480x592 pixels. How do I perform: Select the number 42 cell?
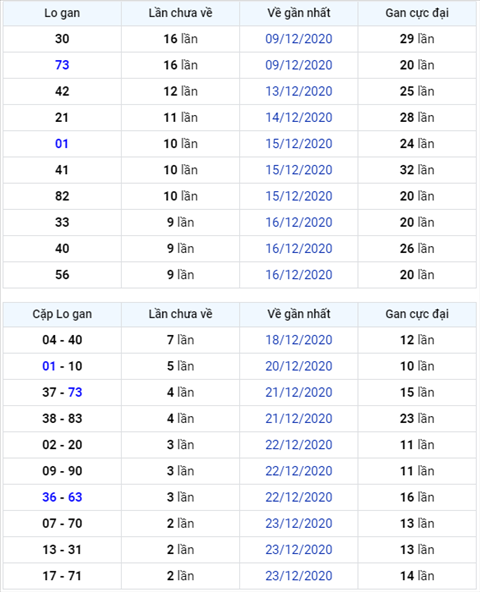(62, 91)
